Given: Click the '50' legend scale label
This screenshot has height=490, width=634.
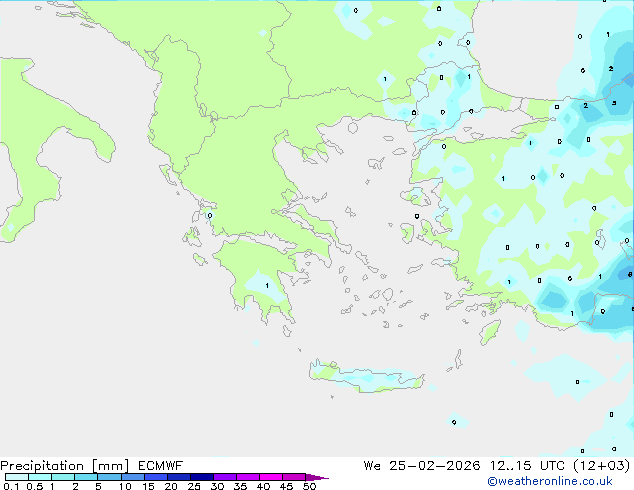Looking at the screenshot, I should coord(309,486).
